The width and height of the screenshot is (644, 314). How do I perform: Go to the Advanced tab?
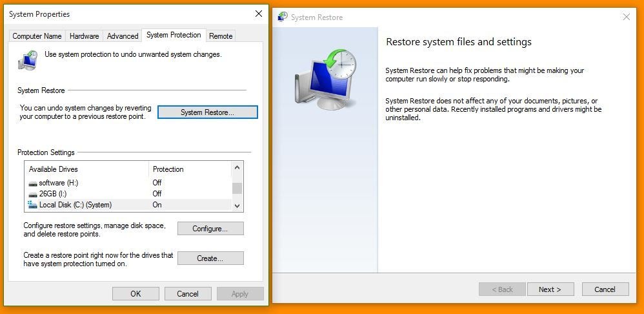click(123, 36)
